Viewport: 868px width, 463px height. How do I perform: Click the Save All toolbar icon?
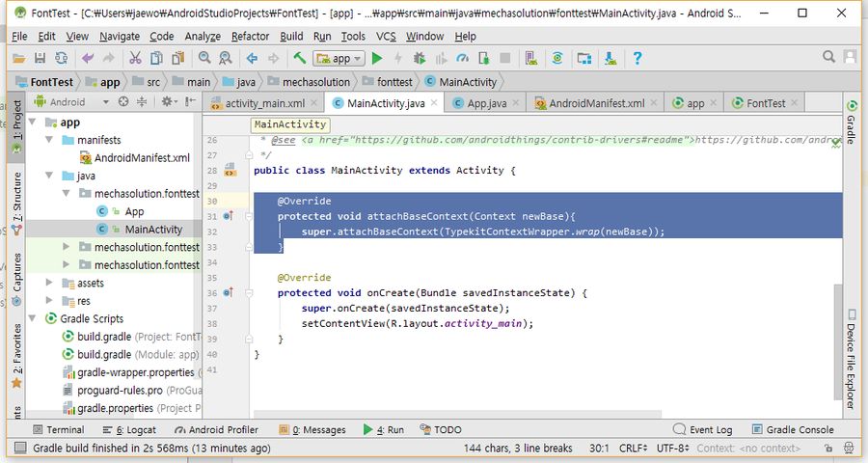40,58
